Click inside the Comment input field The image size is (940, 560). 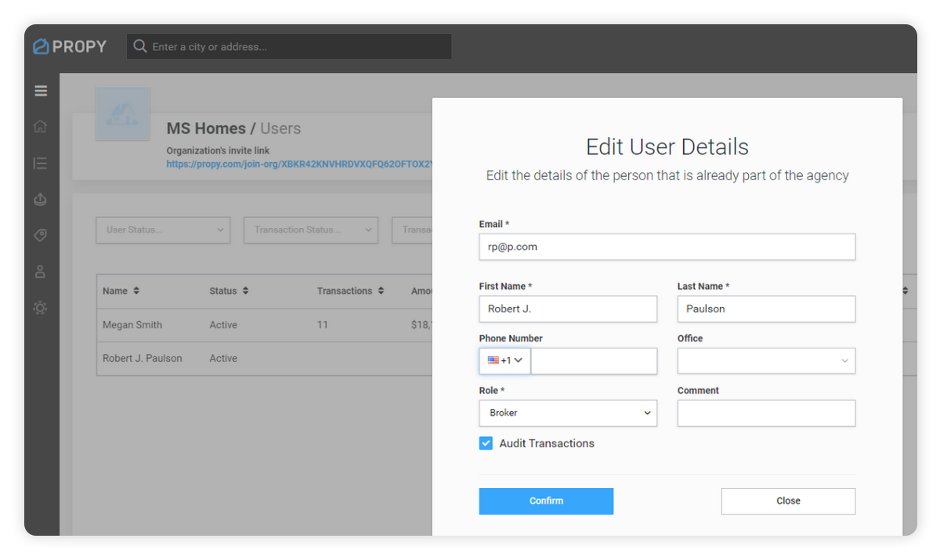pos(765,413)
